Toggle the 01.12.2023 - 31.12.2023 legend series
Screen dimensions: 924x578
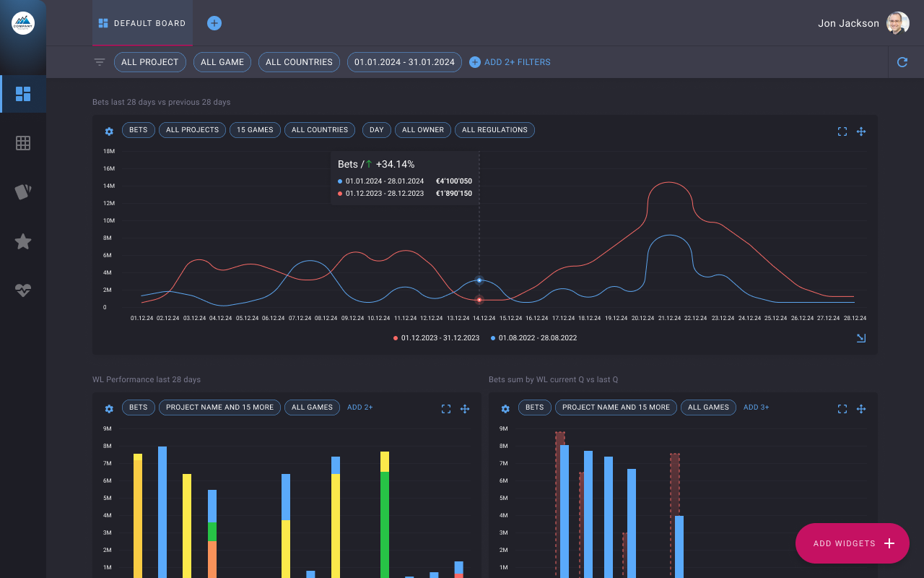point(436,338)
